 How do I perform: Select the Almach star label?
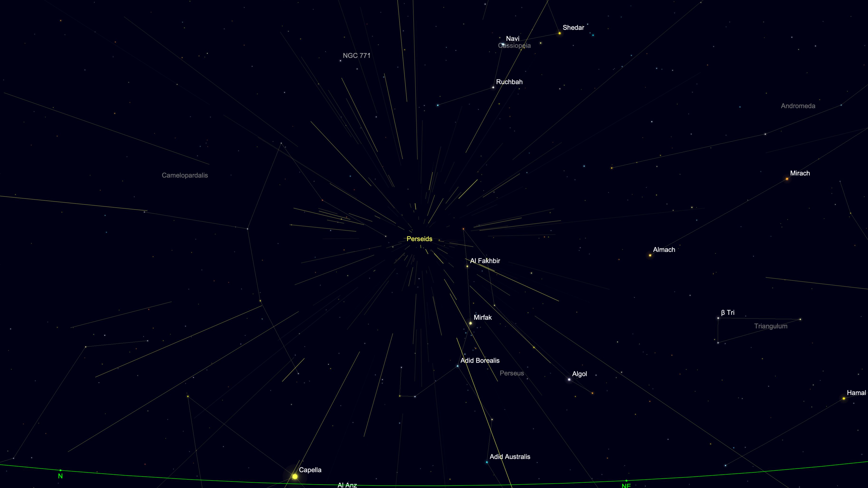coord(664,249)
